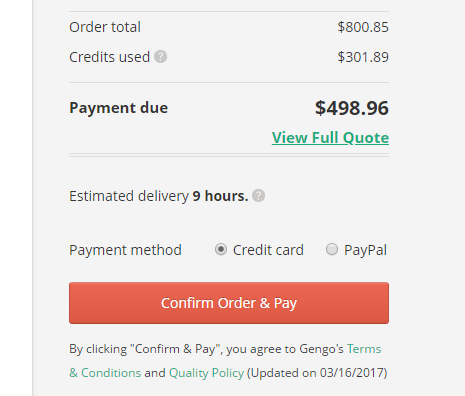
Task: Click the $498.96 payment due amount
Action: (352, 108)
